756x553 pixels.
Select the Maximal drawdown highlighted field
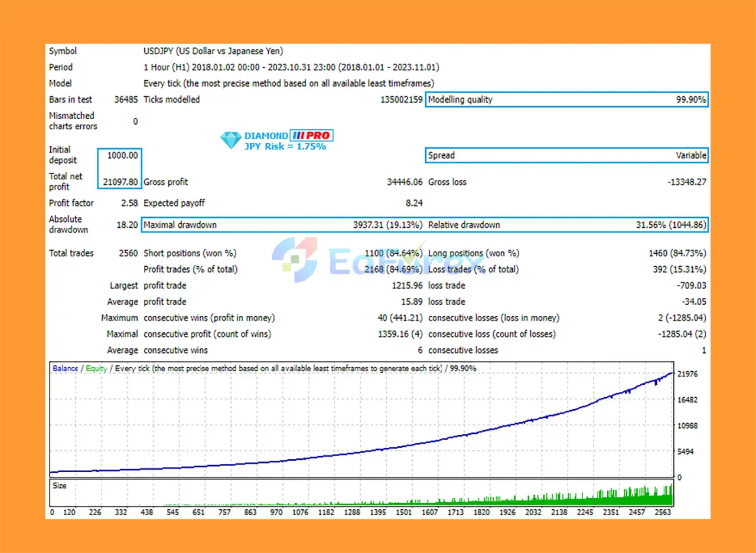coord(283,225)
